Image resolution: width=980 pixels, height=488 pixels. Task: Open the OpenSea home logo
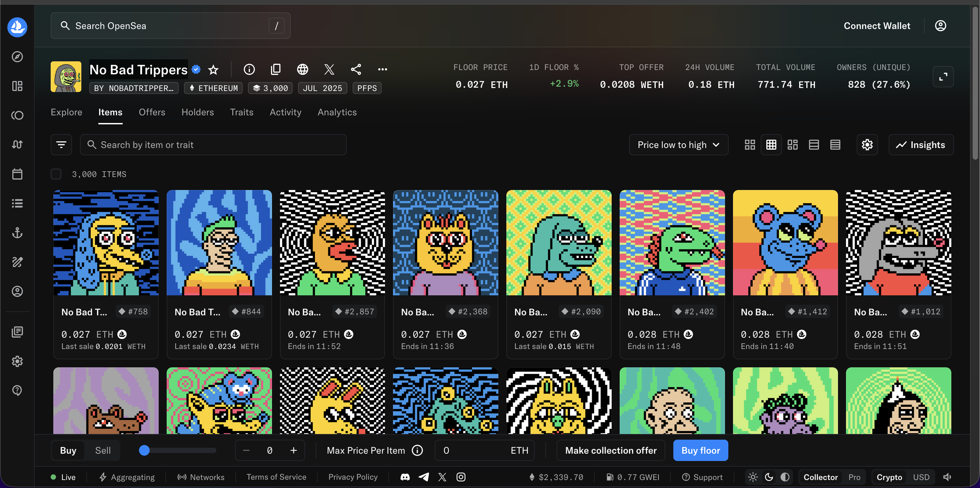(17, 27)
